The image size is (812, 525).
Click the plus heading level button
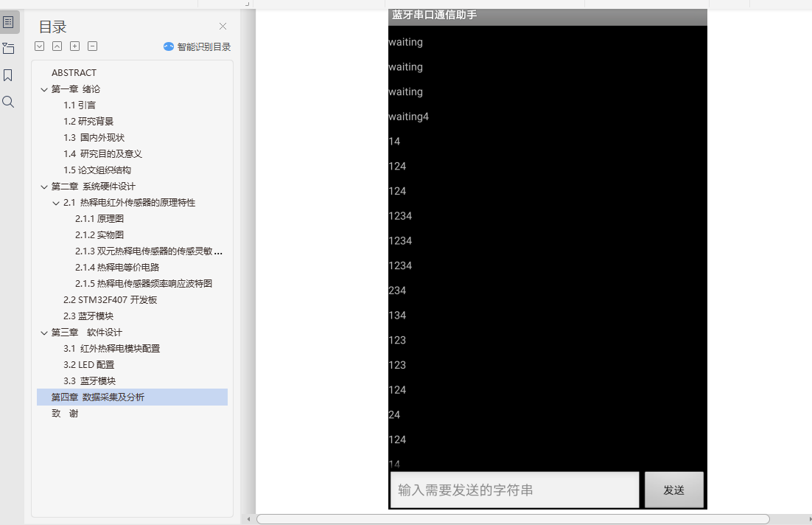pyautogui.click(x=74, y=46)
